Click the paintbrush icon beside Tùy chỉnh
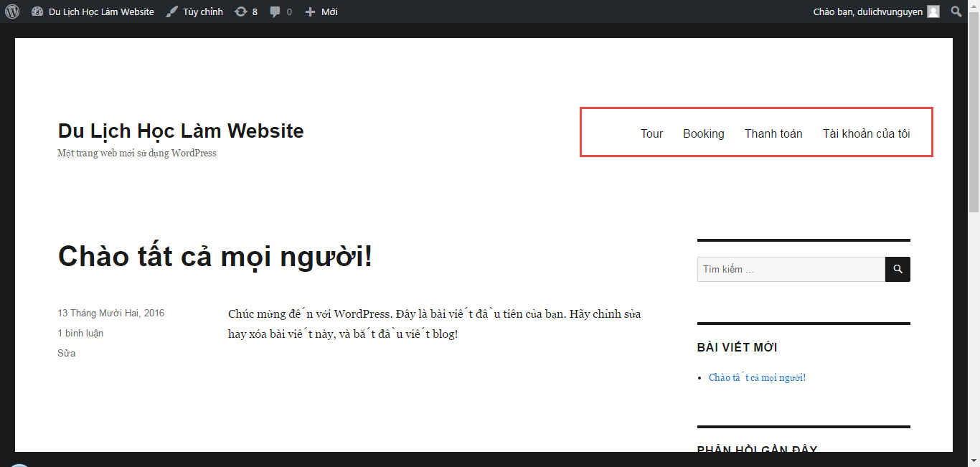The image size is (980, 467). (171, 11)
